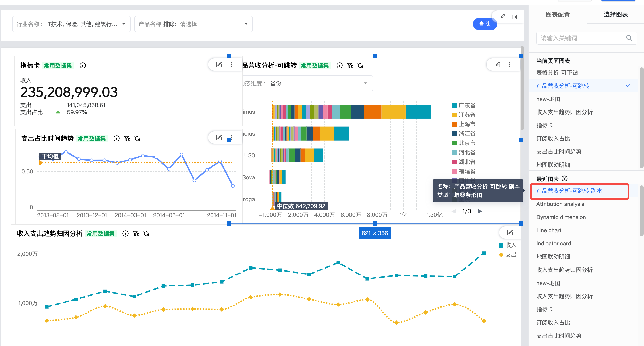Click the 中位数 642,709.92 label

pos(301,206)
